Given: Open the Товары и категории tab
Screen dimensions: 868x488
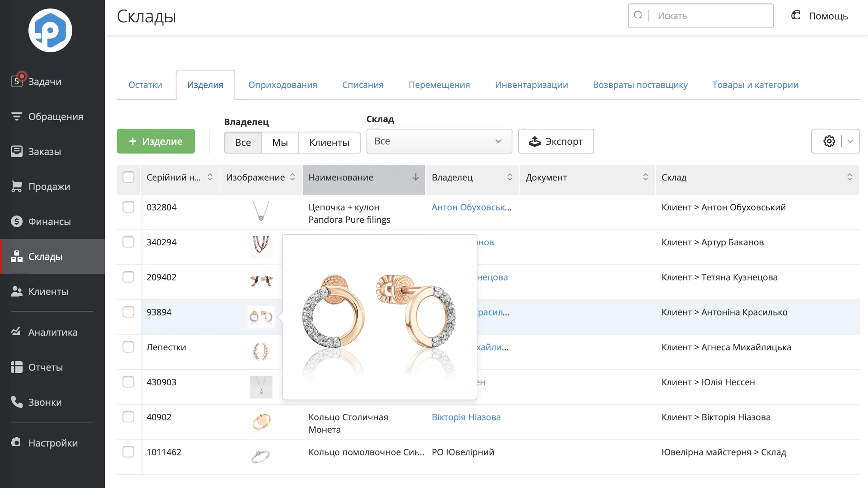Looking at the screenshot, I should point(755,85).
